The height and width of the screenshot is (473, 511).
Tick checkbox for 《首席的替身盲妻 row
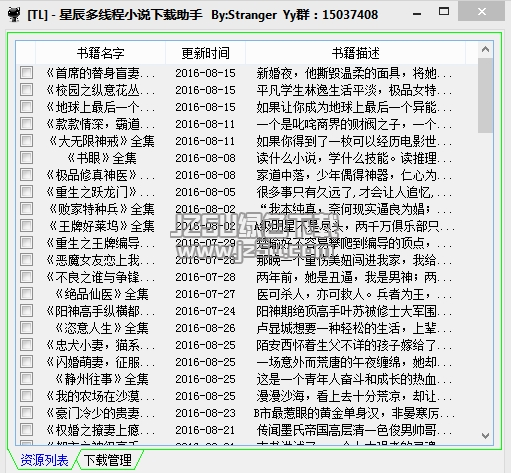pos(26,73)
